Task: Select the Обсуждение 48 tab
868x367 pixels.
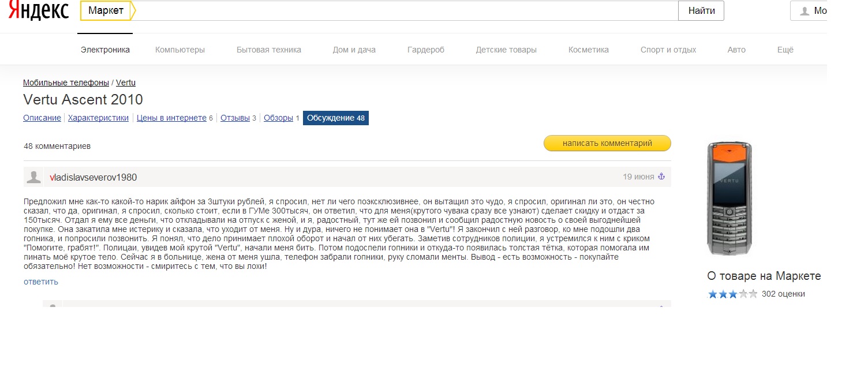Action: [336, 118]
